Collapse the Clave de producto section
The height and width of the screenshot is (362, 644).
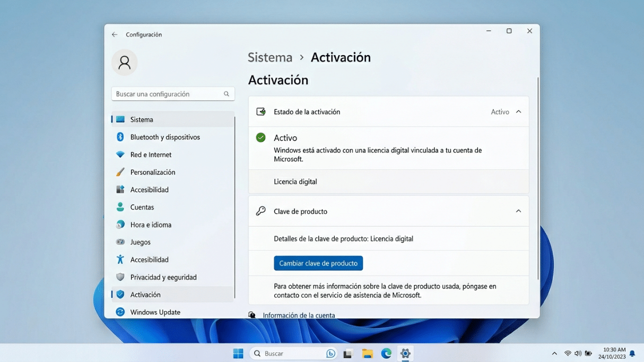tap(518, 211)
